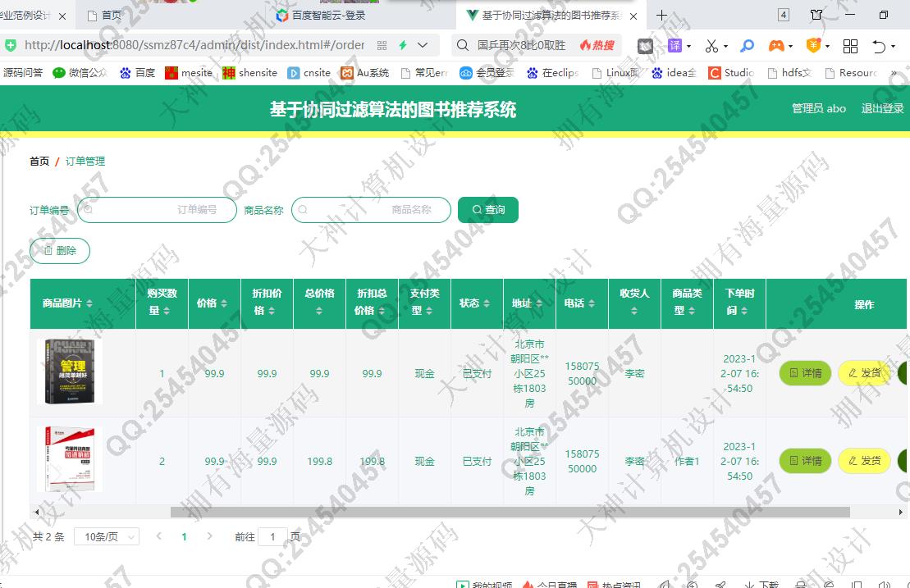Click the table scrollbar right arrow

[x=901, y=512]
